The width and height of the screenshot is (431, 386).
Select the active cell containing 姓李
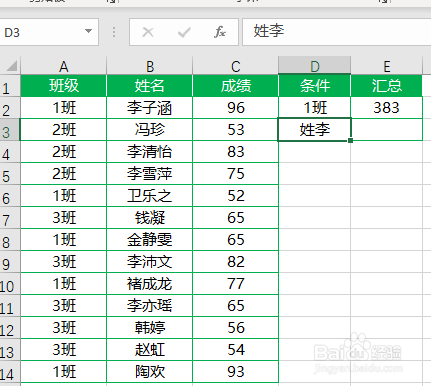point(314,130)
